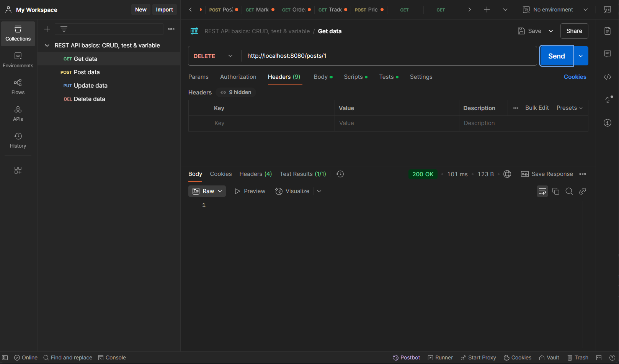Open the APIs sidebar panel
This screenshot has height=364, width=619.
(18, 114)
